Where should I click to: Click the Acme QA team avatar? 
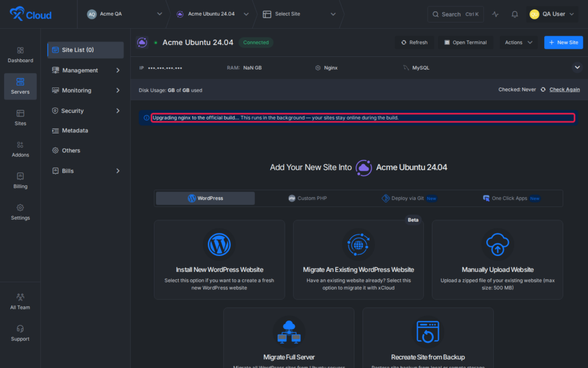[x=92, y=14]
